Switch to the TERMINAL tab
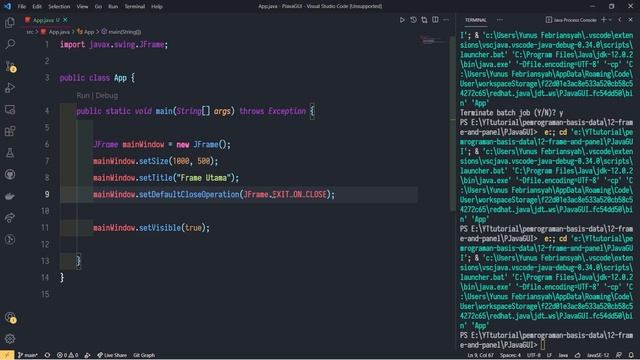640x360 pixels. click(x=476, y=20)
